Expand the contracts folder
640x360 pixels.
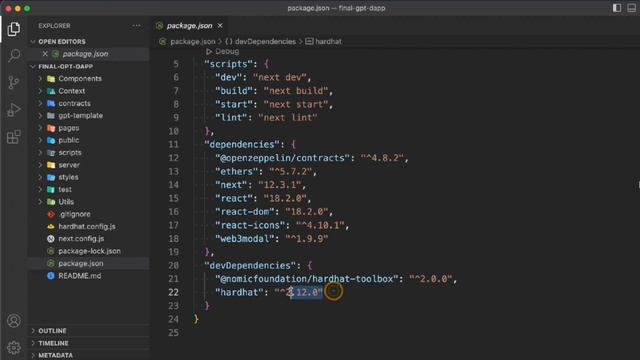[74, 103]
